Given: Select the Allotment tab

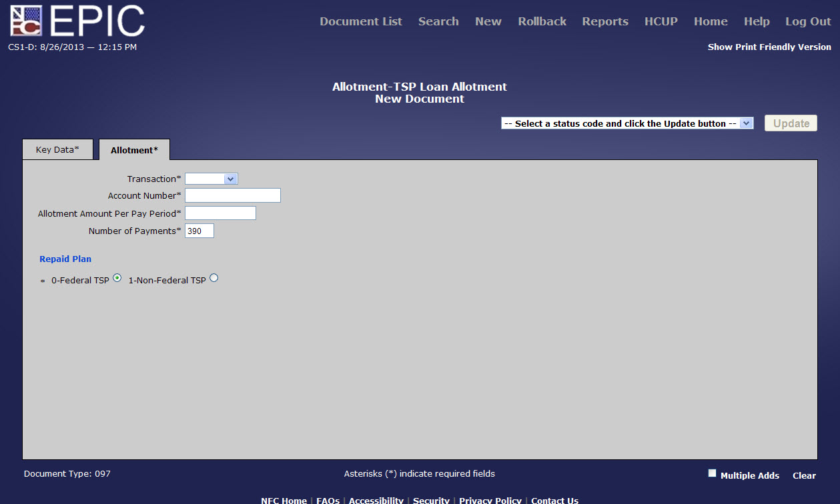Looking at the screenshot, I should click(x=134, y=150).
